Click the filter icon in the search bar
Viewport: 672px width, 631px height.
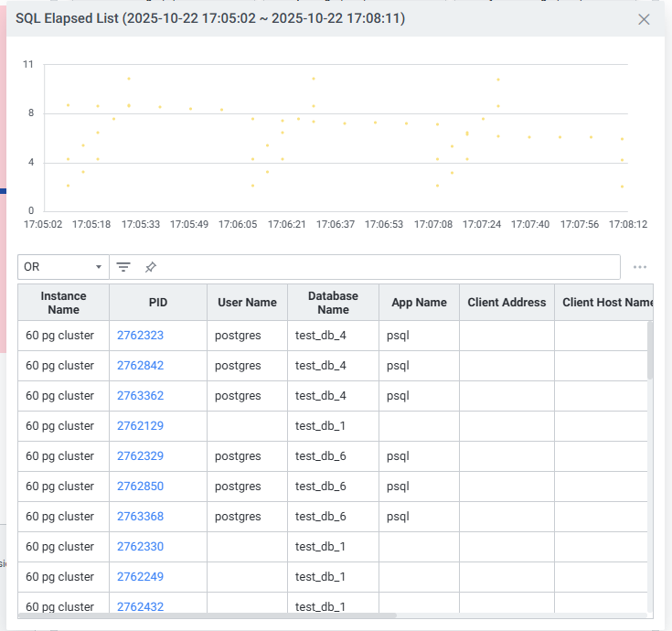pos(123,267)
